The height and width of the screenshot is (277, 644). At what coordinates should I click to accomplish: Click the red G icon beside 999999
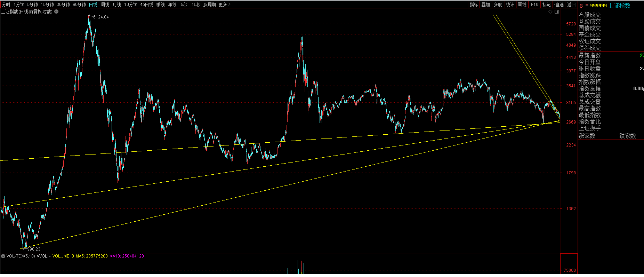[x=581, y=6]
